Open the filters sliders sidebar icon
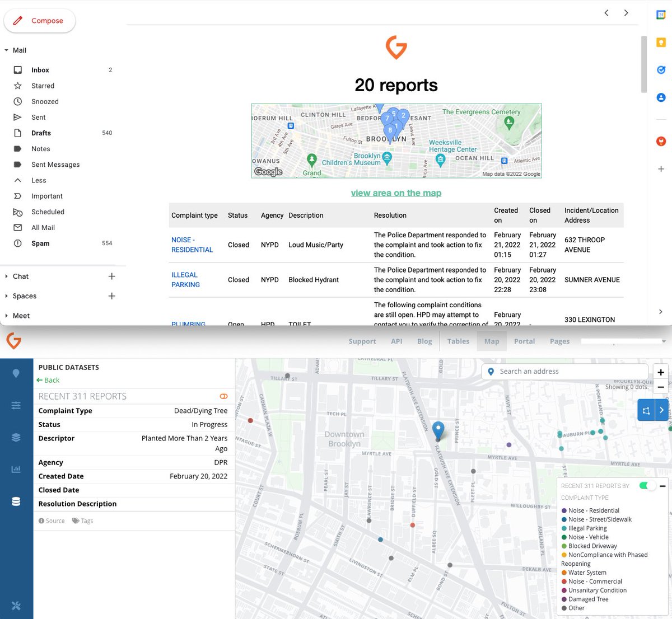Viewport: 672px width, 619px height. pos(16,405)
